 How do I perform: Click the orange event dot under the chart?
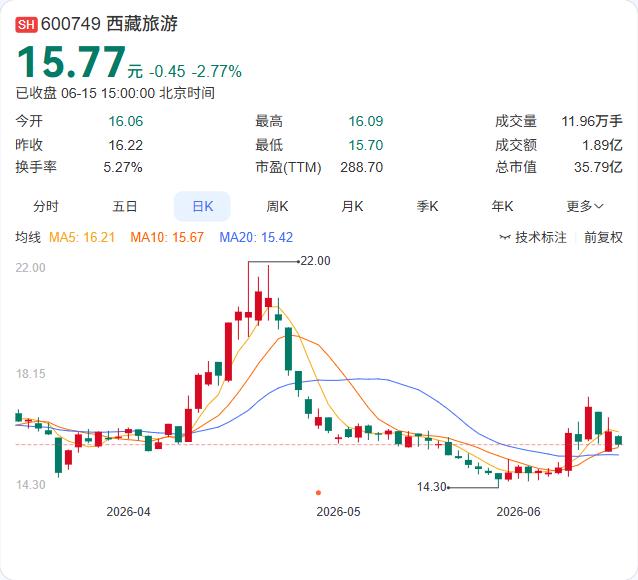318,493
